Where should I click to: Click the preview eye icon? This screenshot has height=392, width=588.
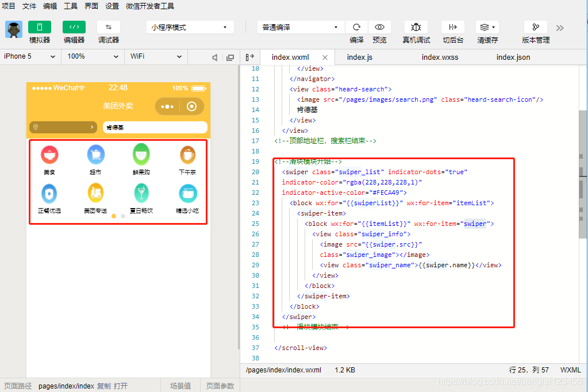point(379,27)
